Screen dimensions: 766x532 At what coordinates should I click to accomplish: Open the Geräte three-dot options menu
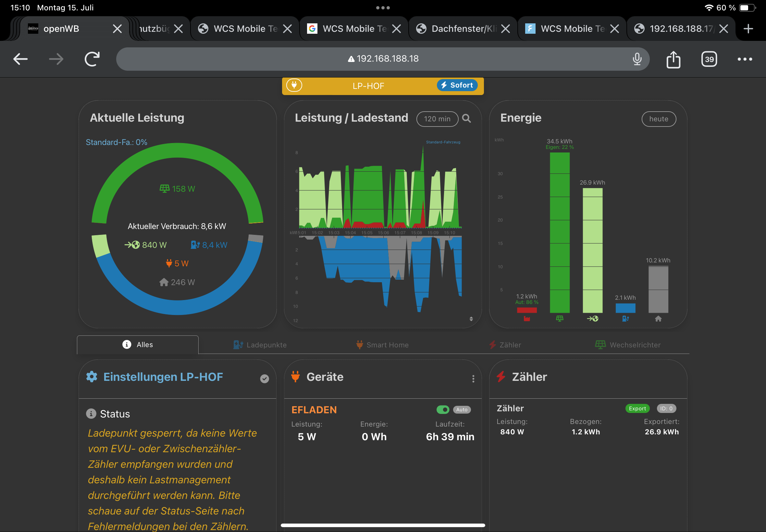(x=473, y=379)
